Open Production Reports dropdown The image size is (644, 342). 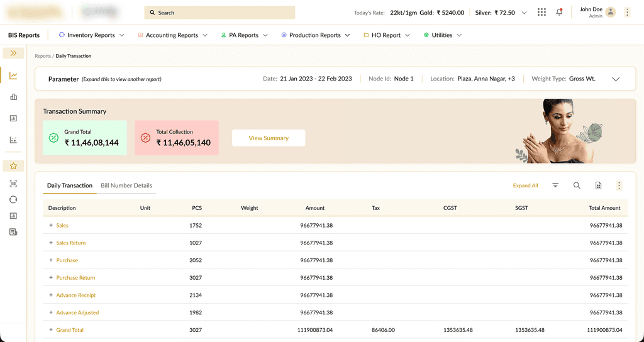pos(316,35)
